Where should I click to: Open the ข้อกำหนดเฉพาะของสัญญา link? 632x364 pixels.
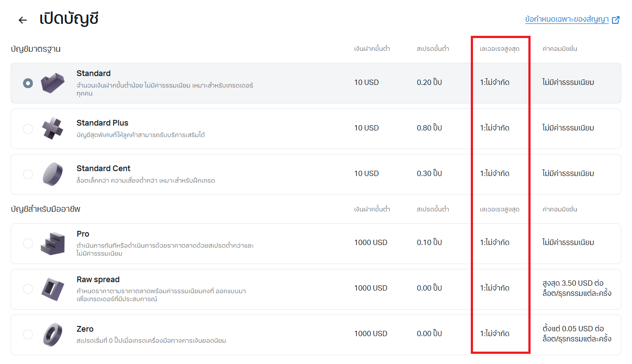(x=566, y=20)
